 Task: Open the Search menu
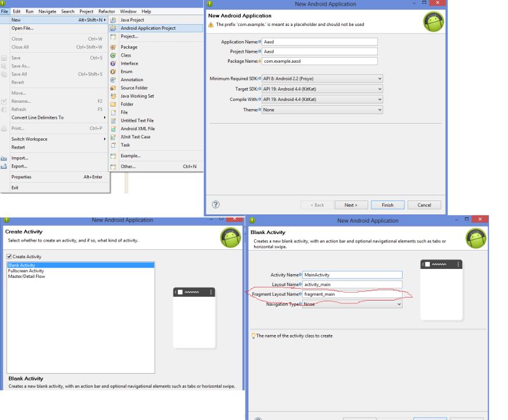(68, 11)
